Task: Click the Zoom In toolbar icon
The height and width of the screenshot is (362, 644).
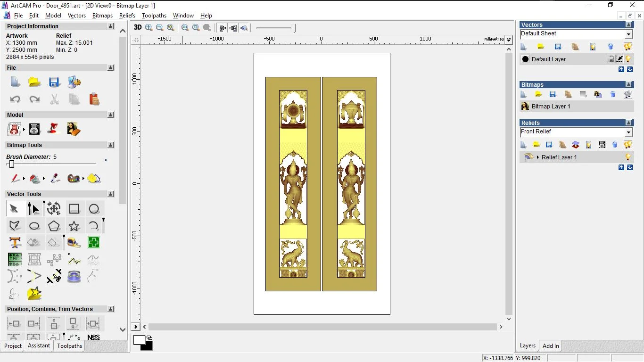Action: click(x=149, y=28)
